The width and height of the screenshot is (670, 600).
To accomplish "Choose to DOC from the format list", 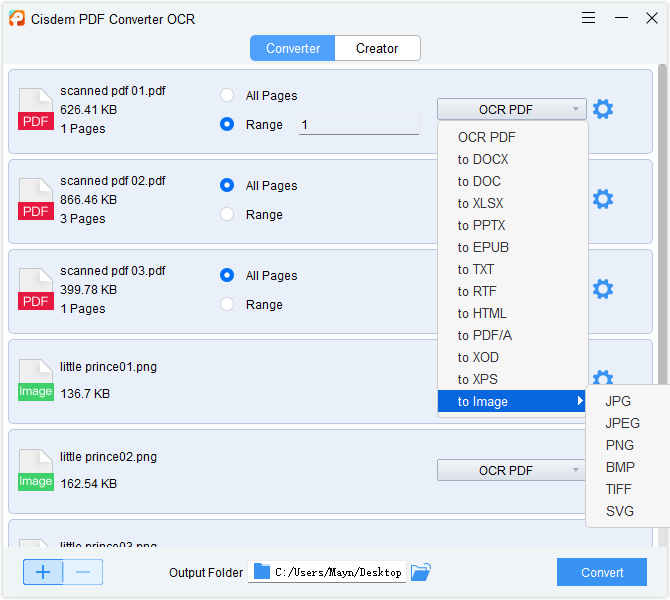I will tap(513, 181).
